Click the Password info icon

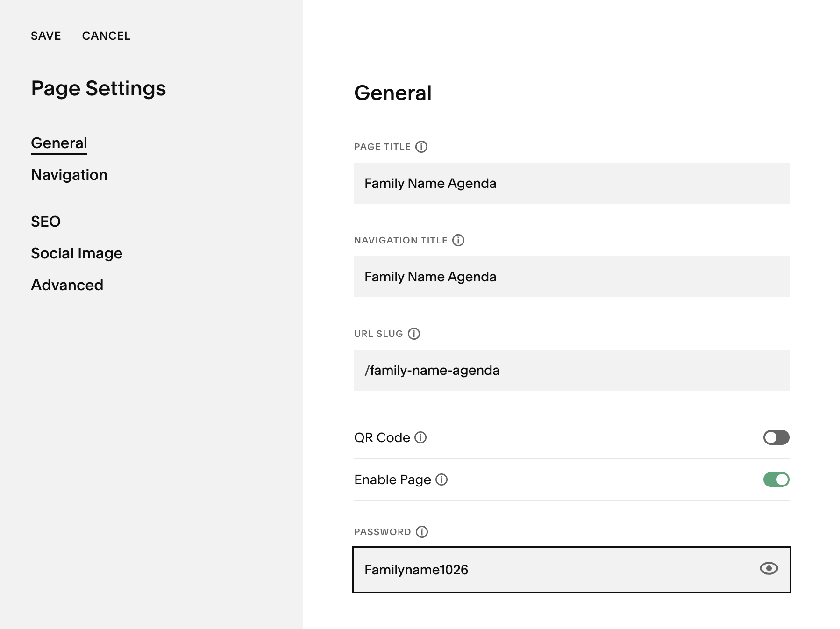[422, 532]
